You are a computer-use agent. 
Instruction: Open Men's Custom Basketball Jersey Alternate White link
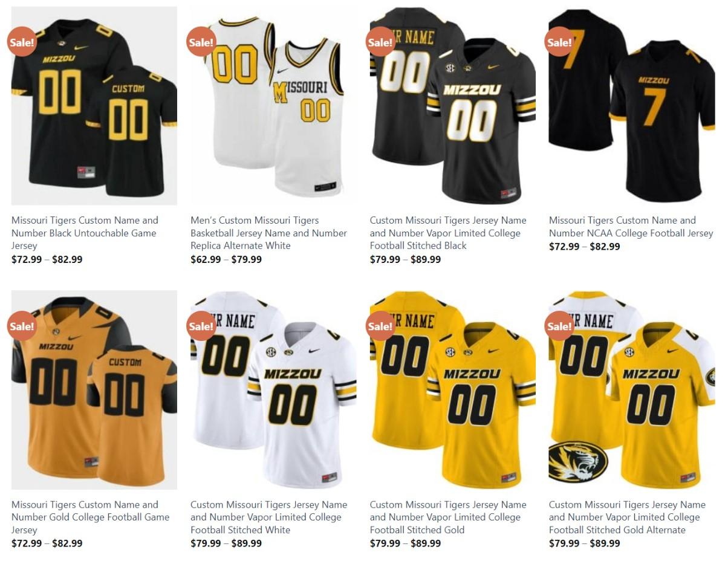coord(268,233)
